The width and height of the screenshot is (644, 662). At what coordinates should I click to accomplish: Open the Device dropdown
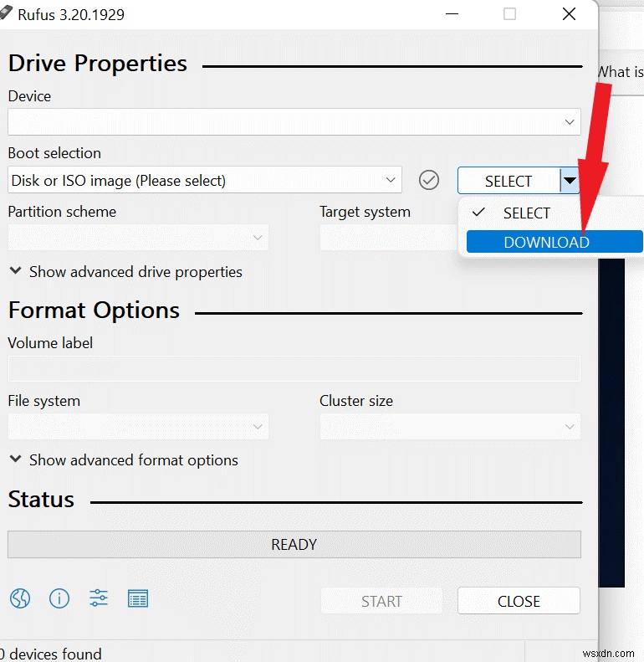pyautogui.click(x=294, y=121)
